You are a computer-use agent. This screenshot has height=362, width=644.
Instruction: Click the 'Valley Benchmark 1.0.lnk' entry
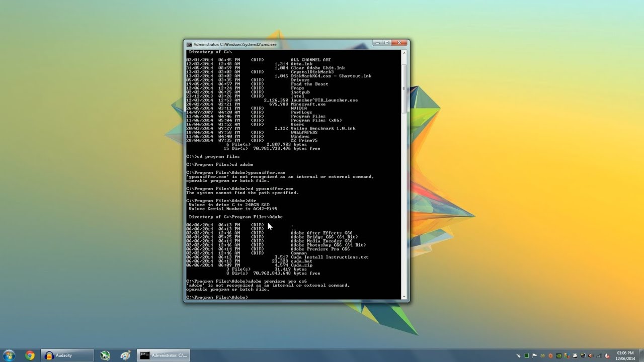(323, 128)
